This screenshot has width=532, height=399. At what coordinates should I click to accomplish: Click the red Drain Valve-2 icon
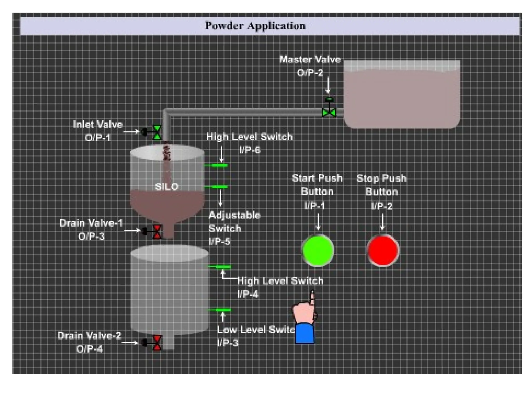(x=157, y=343)
